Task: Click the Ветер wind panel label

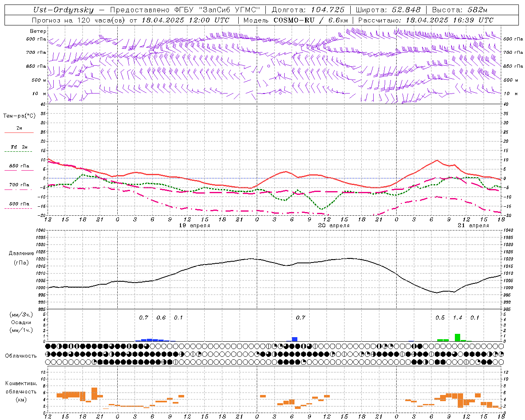Action: (38, 31)
